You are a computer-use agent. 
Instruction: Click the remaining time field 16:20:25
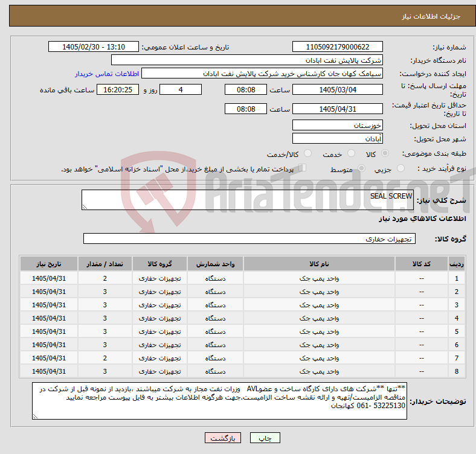[118, 89]
